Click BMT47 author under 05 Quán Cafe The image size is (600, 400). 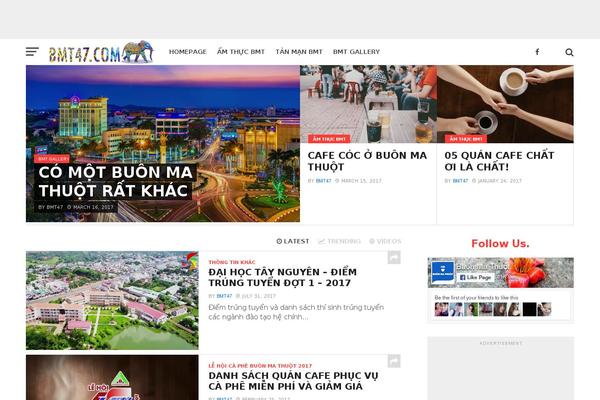tap(460, 181)
